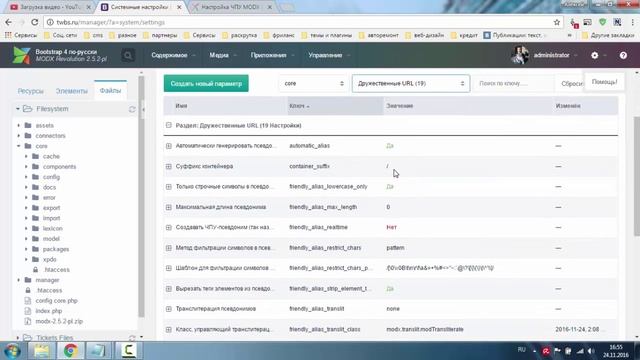Screen dimensions: 640x360
Task: Sort by the Имя column header
Action: 226,106
